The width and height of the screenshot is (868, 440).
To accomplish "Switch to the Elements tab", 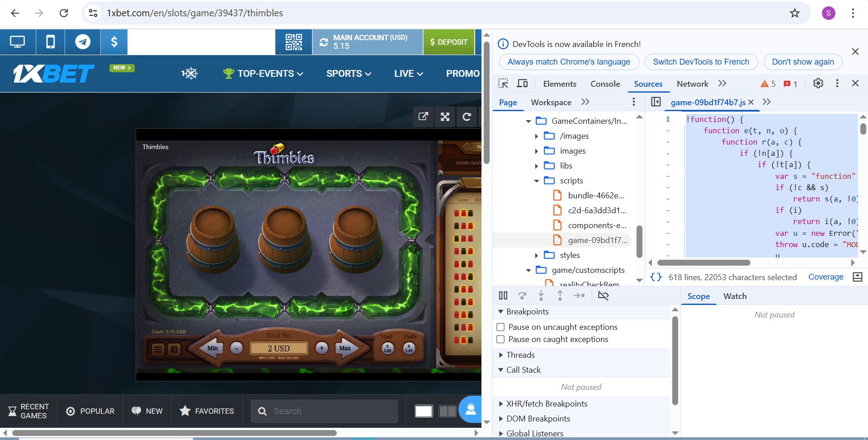I will (x=560, y=84).
